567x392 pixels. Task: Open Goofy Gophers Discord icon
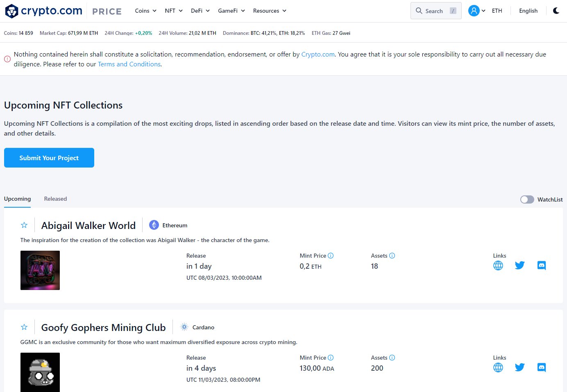click(542, 367)
